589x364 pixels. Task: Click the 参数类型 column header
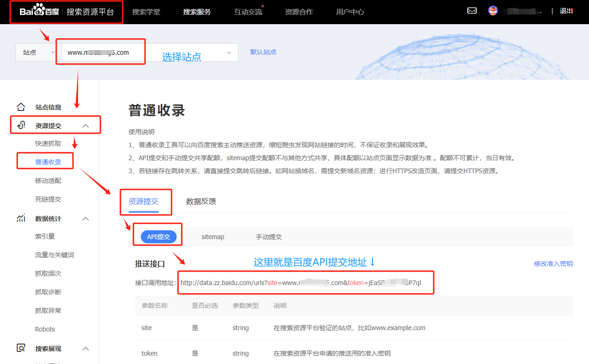click(x=246, y=305)
